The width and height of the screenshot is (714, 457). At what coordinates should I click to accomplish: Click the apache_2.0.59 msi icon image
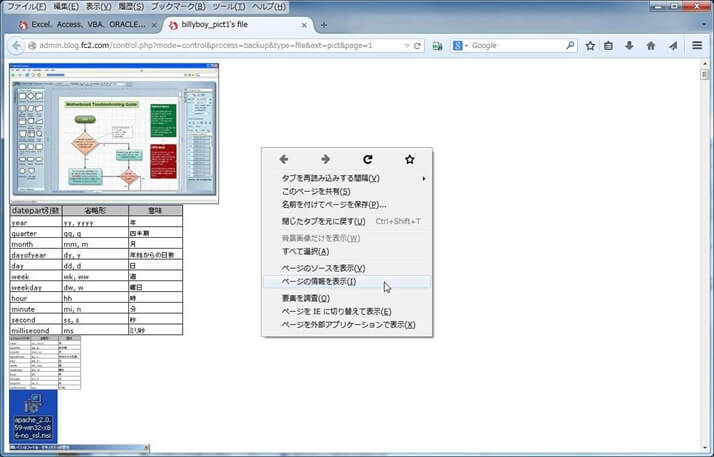(33, 416)
